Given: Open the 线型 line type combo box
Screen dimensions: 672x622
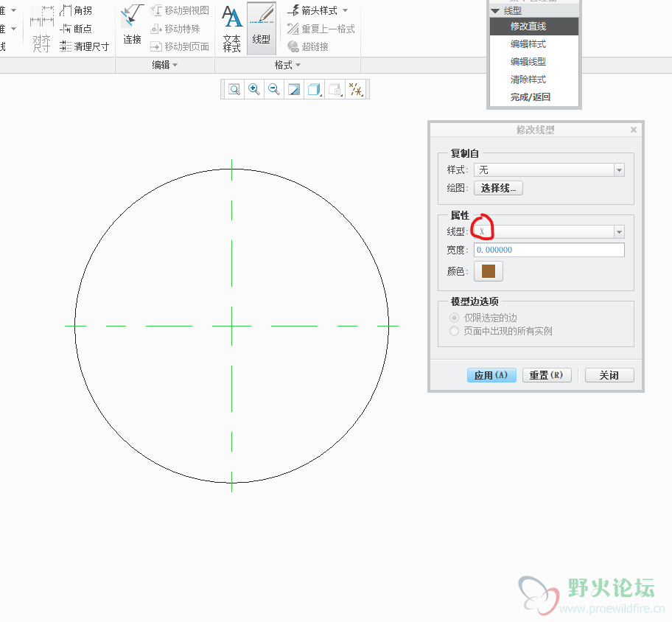Looking at the screenshot, I should tap(549, 231).
